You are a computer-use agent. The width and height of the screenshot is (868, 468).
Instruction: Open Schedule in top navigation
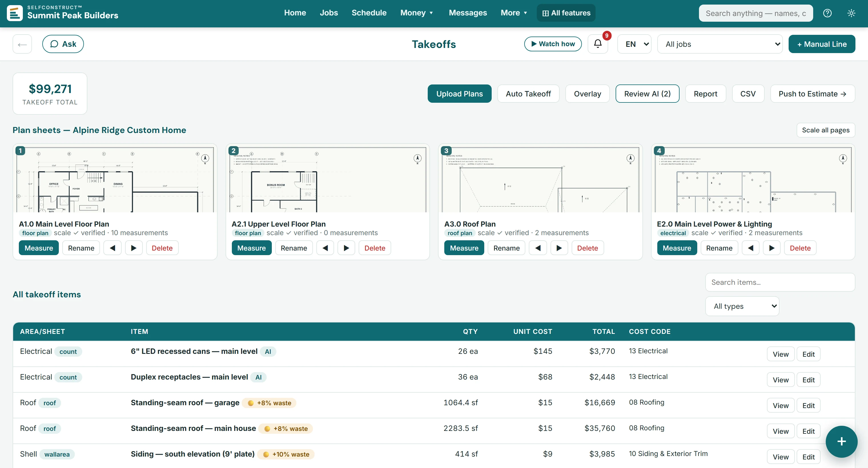coord(369,13)
